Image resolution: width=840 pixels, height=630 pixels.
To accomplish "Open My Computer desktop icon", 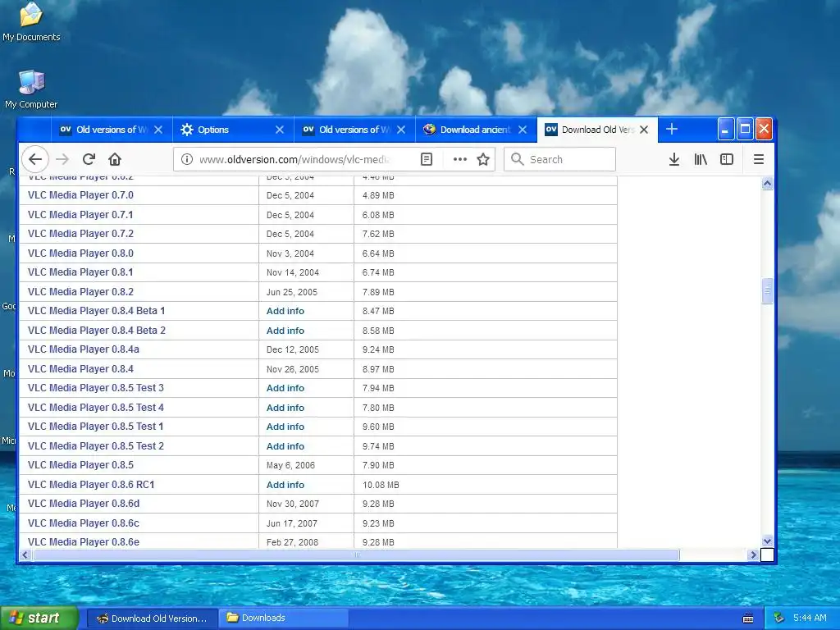I will coord(31,89).
